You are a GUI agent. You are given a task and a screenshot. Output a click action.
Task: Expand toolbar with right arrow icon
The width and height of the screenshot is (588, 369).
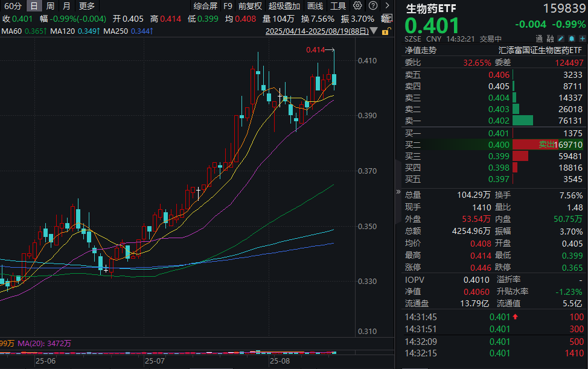386,6
